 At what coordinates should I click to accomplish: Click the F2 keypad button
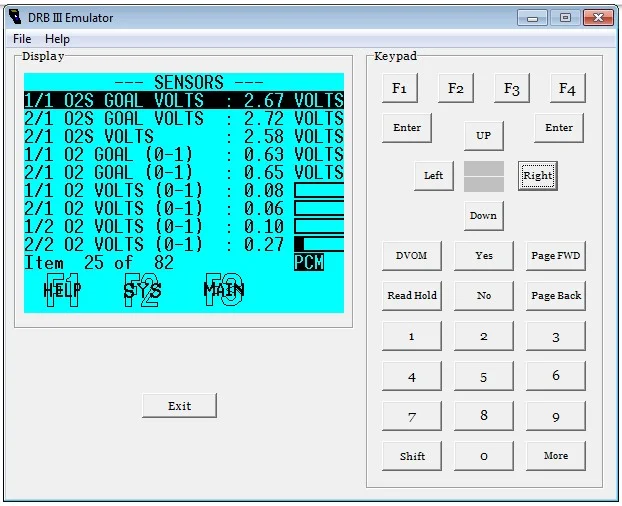point(456,88)
